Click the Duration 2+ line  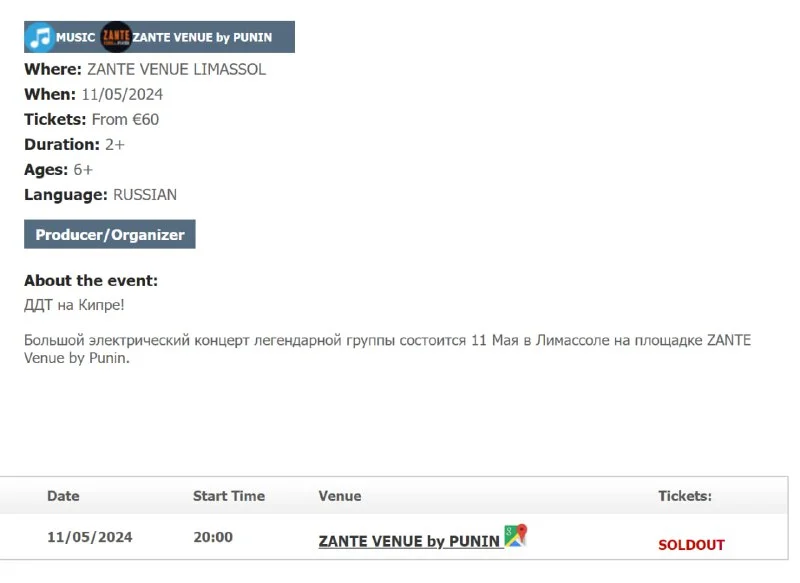[74, 145]
